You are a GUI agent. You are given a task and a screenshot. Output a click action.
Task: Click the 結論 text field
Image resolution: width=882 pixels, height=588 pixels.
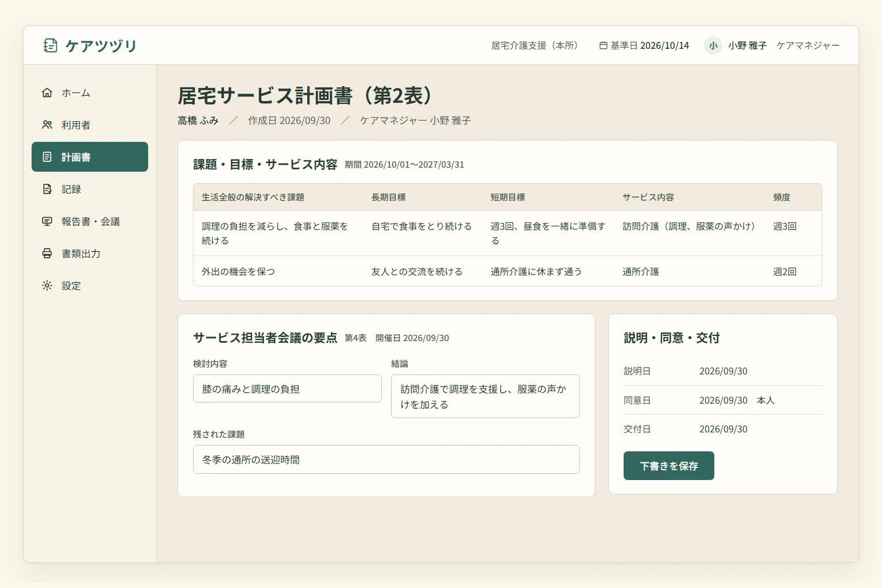pos(485,396)
